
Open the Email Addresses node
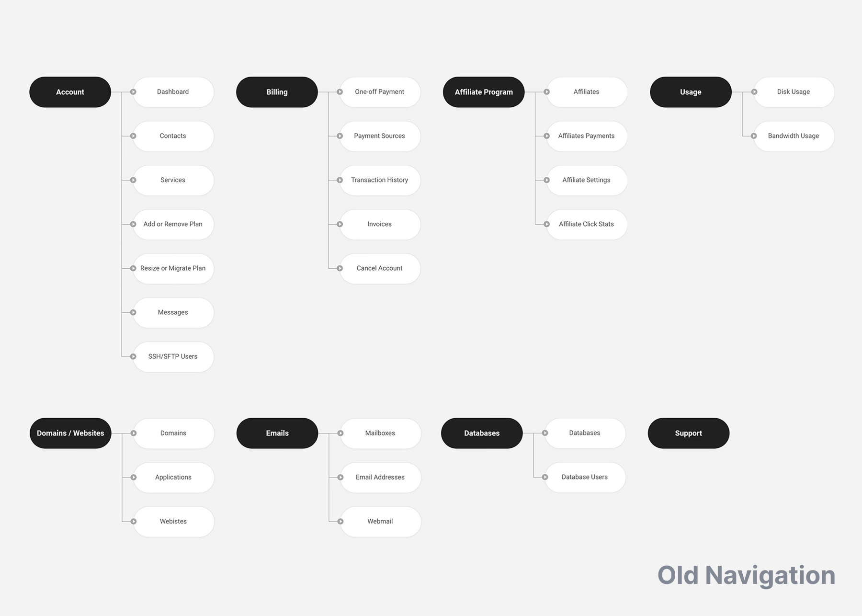pos(380,477)
